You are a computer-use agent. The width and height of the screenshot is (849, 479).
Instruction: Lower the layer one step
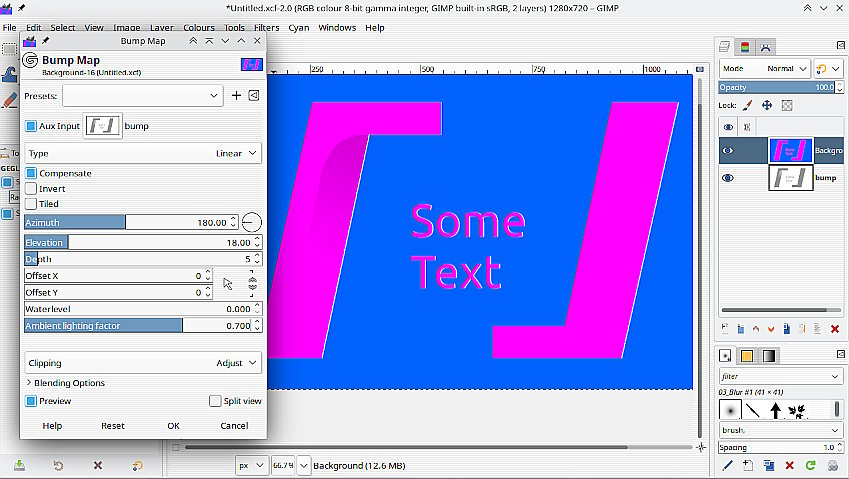click(771, 329)
